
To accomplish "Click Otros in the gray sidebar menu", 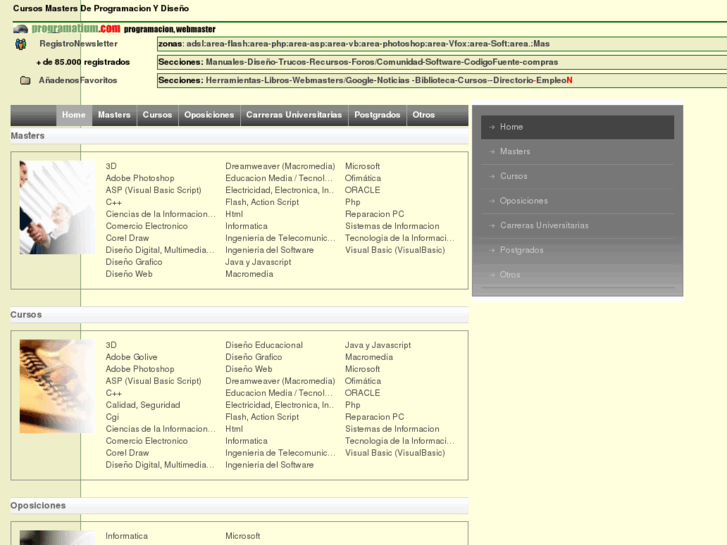I will pos(577,275).
